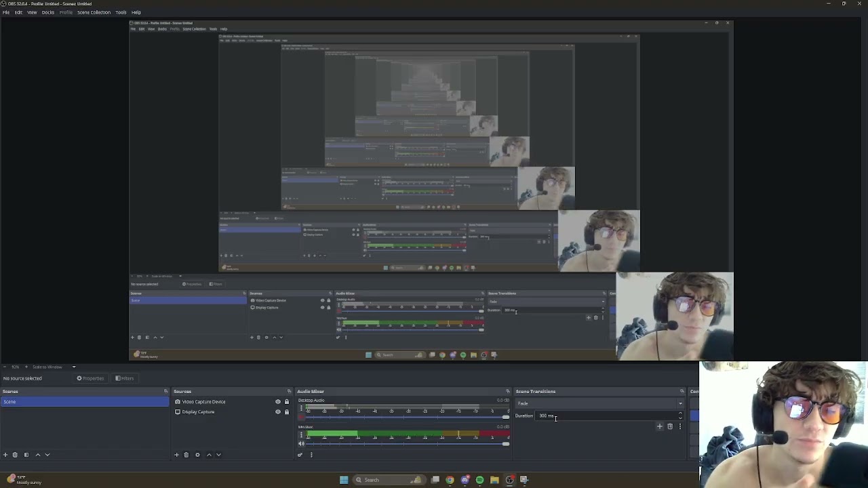
Task: Open Windows Start menu
Action: tap(344, 480)
